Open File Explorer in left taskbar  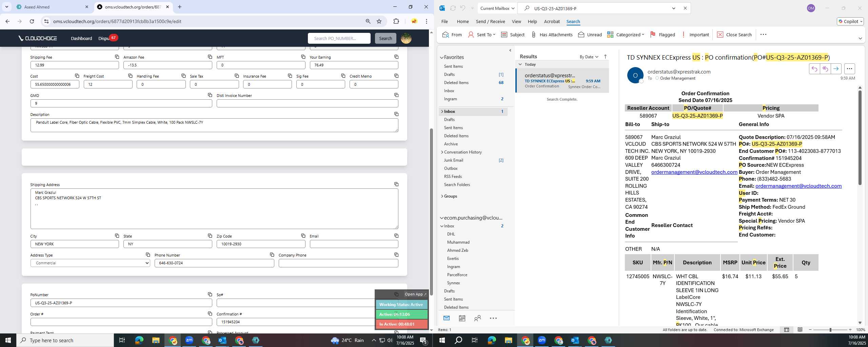coord(156,340)
